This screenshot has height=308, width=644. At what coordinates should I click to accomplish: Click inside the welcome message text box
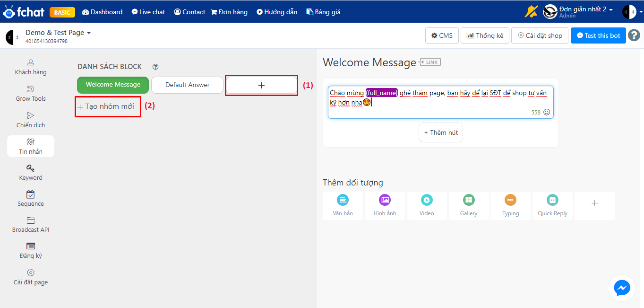pos(440,102)
